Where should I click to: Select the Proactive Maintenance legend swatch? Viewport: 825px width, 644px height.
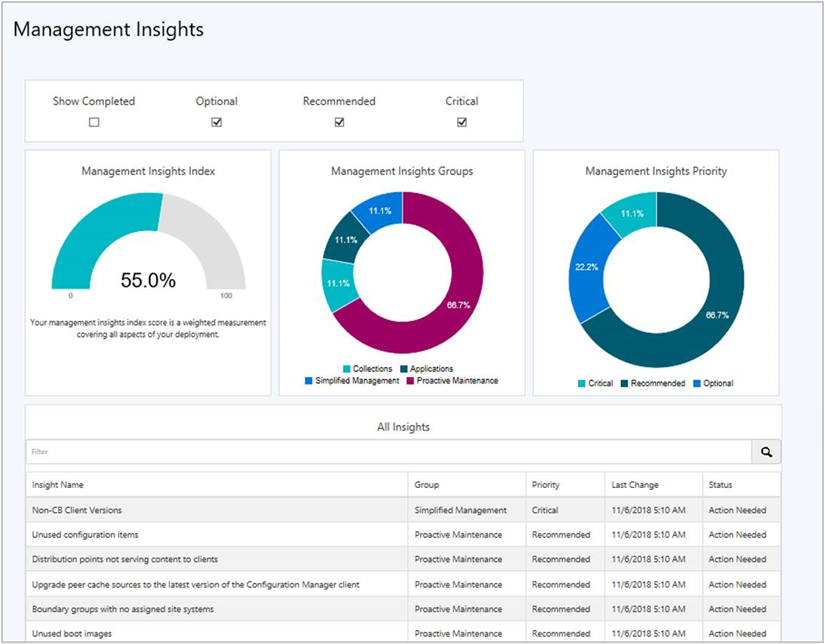coord(410,380)
